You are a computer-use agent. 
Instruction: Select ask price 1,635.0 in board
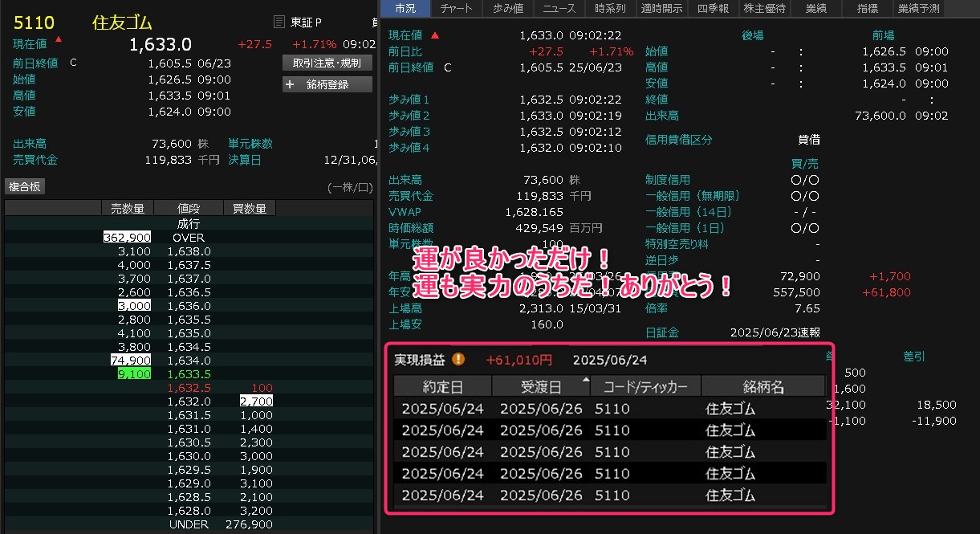click(x=189, y=333)
